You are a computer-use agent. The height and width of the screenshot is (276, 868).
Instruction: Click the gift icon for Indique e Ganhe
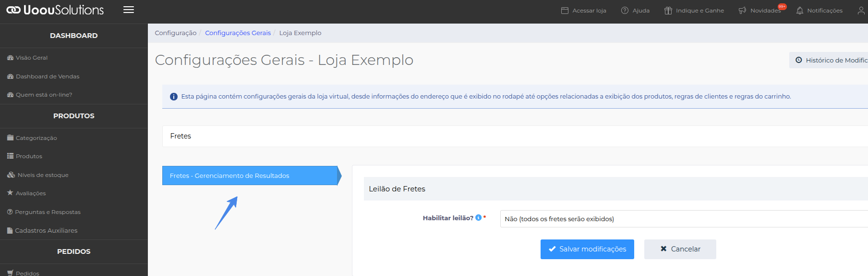[x=668, y=11]
